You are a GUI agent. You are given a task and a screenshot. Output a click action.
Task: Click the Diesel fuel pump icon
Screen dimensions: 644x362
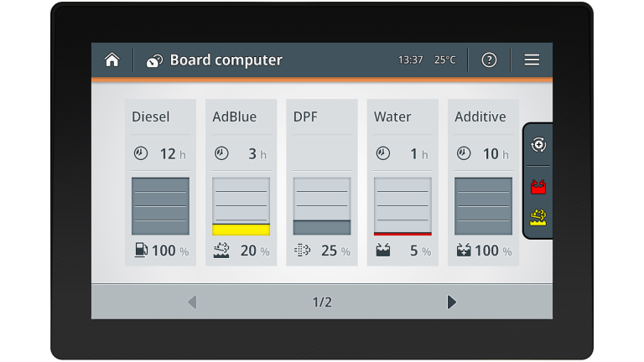140,251
